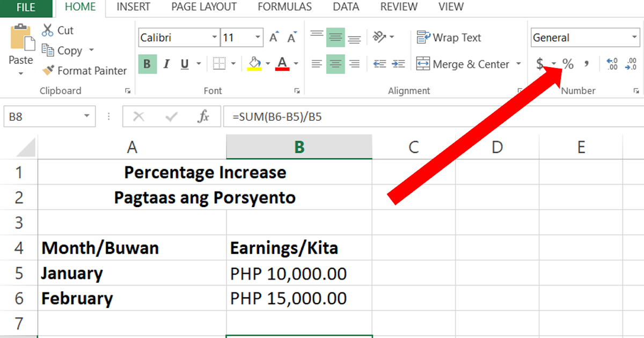Open the Merge & Center options arrow
The image size is (644, 338).
518,64
